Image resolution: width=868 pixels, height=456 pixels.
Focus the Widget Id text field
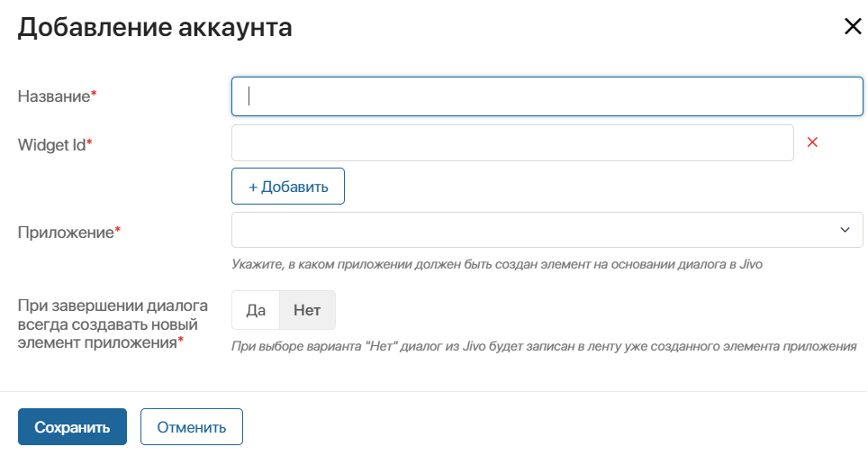click(x=512, y=143)
